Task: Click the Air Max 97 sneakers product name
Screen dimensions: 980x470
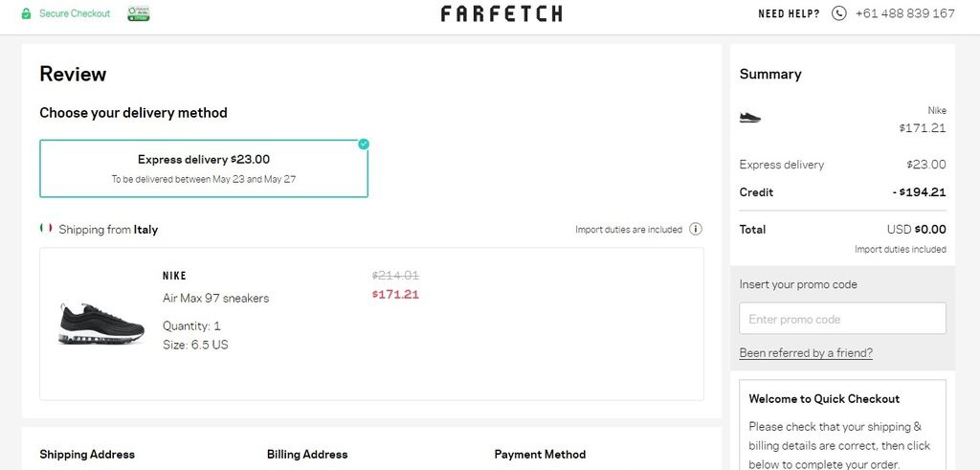Action: pyautogui.click(x=215, y=298)
